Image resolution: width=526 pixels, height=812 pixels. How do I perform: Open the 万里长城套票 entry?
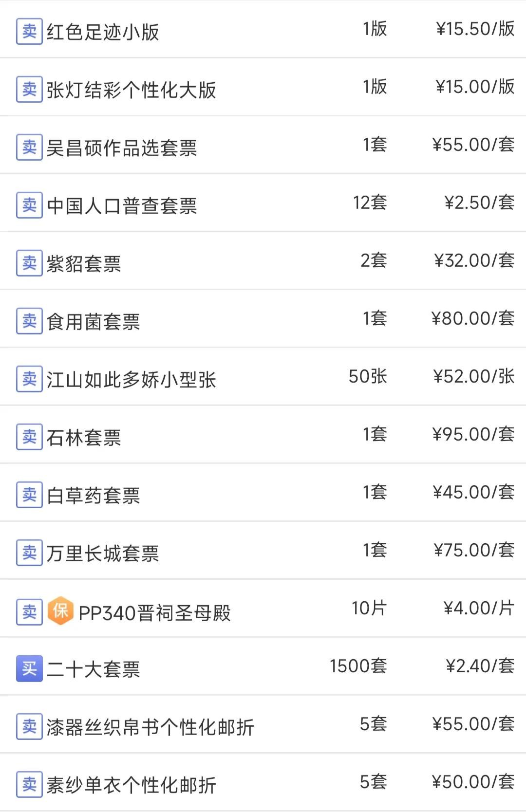pyautogui.click(x=103, y=554)
